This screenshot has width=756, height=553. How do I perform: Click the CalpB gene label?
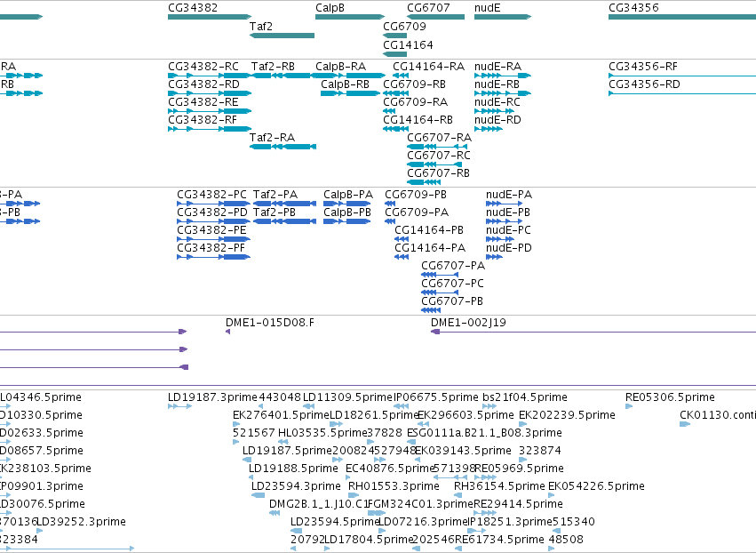pyautogui.click(x=330, y=8)
